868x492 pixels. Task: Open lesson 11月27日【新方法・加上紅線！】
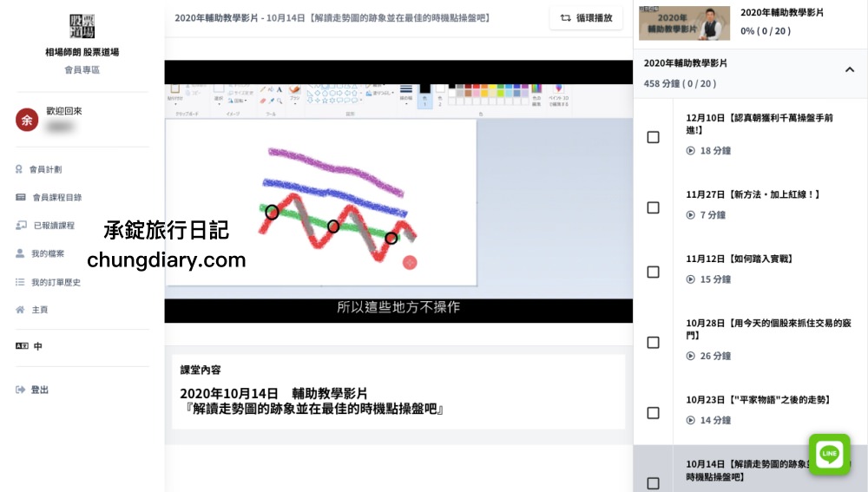(753, 194)
